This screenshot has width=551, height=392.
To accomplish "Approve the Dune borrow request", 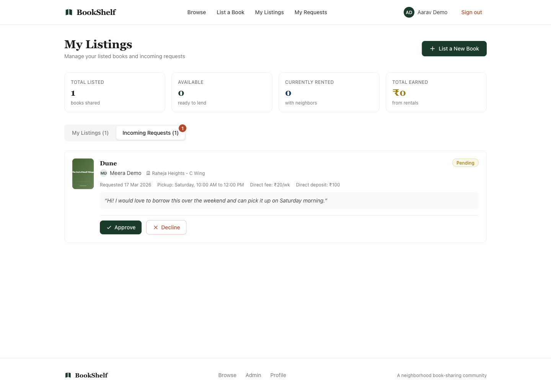I will tap(121, 227).
